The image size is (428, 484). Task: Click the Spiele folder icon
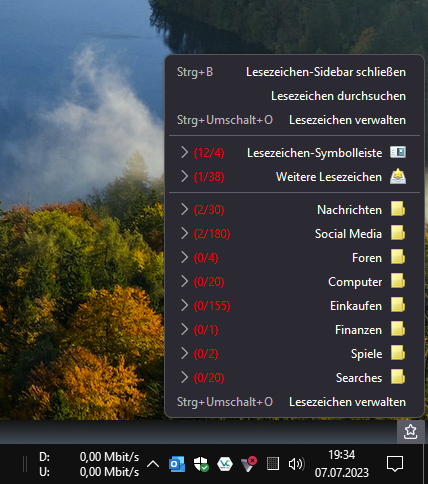point(398,353)
